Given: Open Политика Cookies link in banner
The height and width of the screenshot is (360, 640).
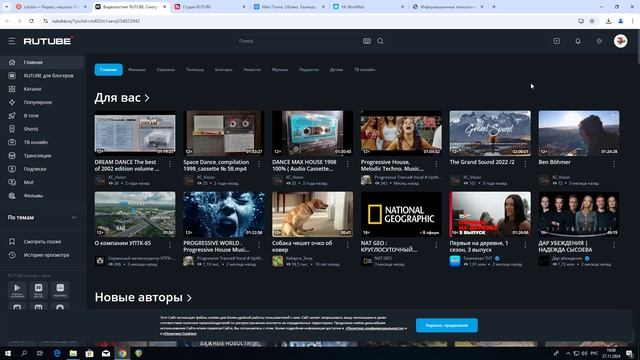Looking at the screenshot, I should click(180, 333).
